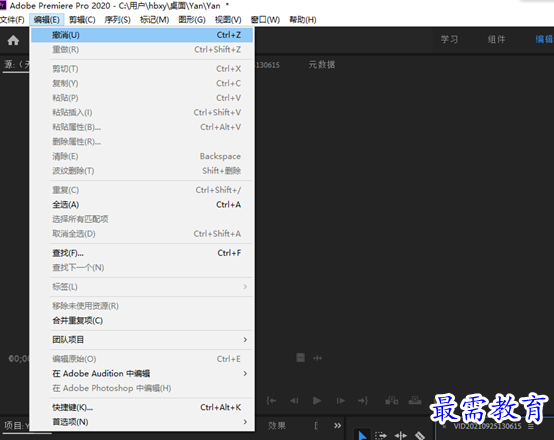Image resolution: width=554 pixels, height=440 pixels.
Task: Expand the 首选项(N) submenu
Action: pyautogui.click(x=245, y=422)
